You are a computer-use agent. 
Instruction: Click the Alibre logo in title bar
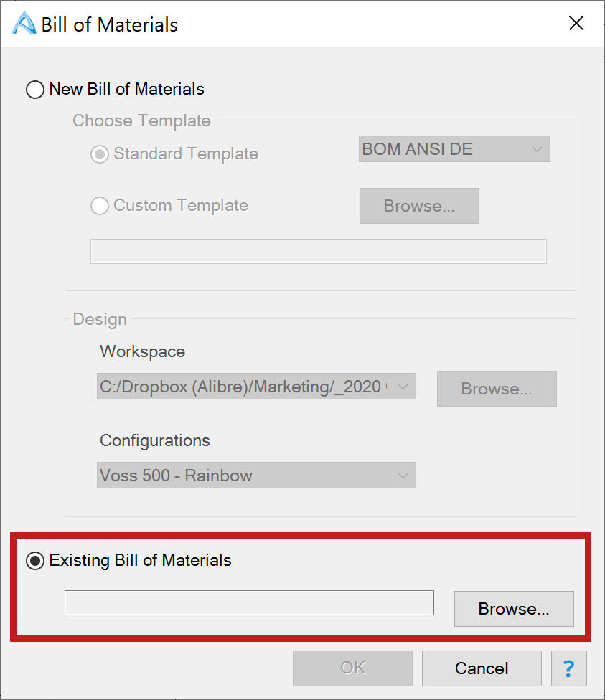24,24
